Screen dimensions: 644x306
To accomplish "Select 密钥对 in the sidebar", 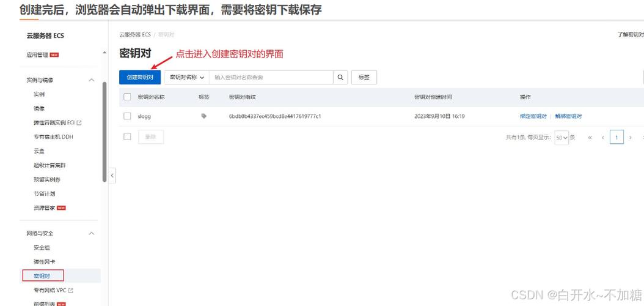I will coord(42,275).
